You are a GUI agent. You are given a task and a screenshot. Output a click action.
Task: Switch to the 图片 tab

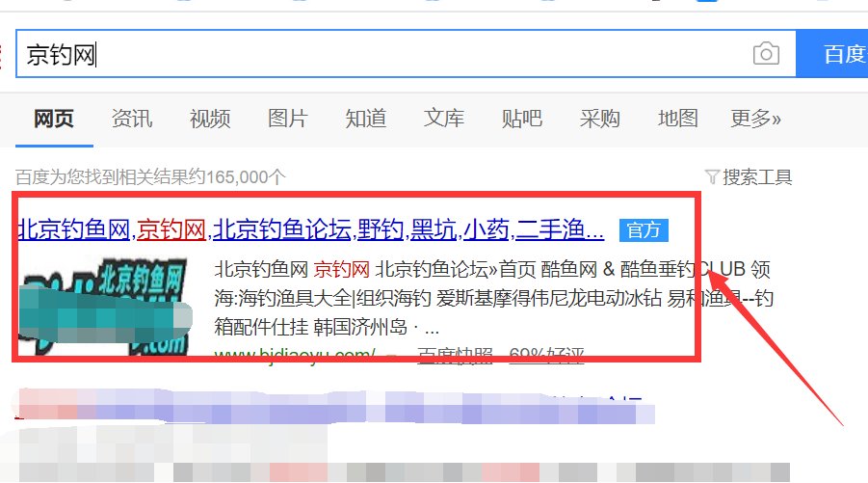[x=288, y=119]
